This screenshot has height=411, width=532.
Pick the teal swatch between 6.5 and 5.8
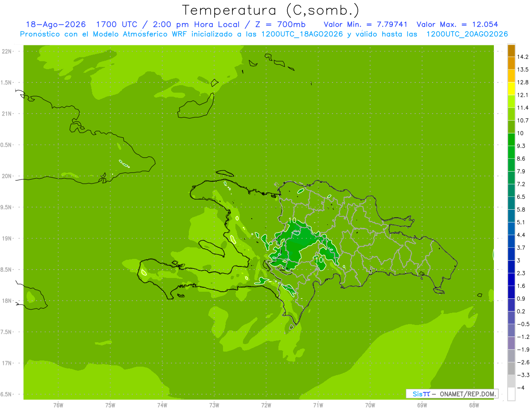point(511,203)
